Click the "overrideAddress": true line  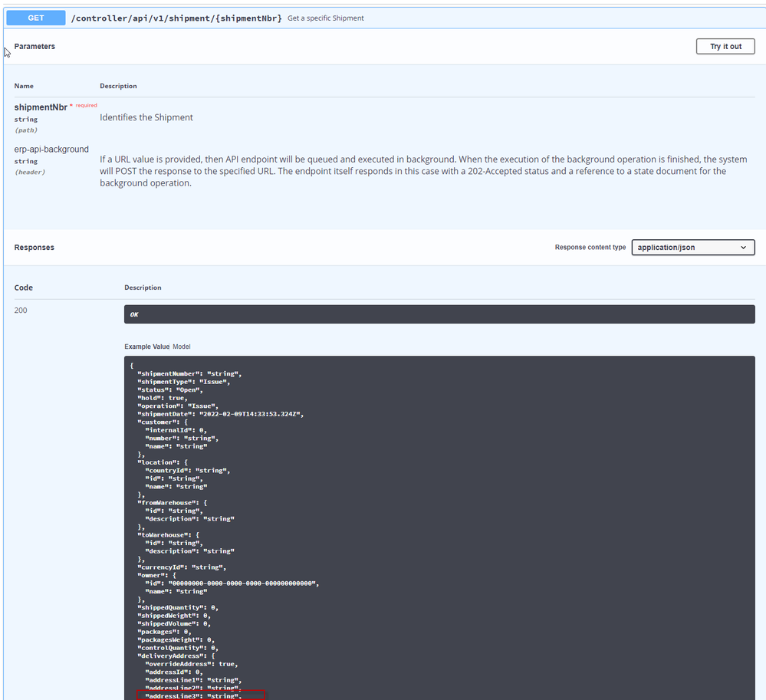[x=192, y=664]
